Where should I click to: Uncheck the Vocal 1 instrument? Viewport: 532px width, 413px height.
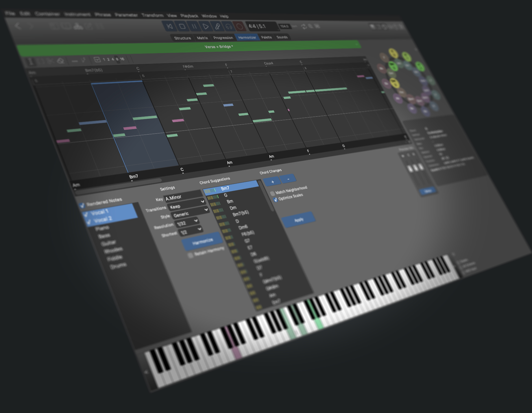point(86,215)
